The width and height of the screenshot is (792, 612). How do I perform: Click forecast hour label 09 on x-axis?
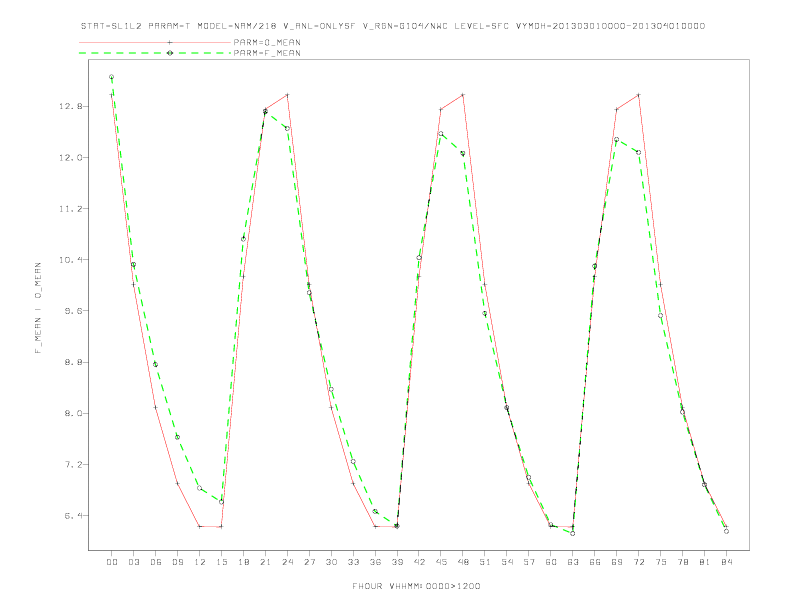pyautogui.click(x=177, y=562)
